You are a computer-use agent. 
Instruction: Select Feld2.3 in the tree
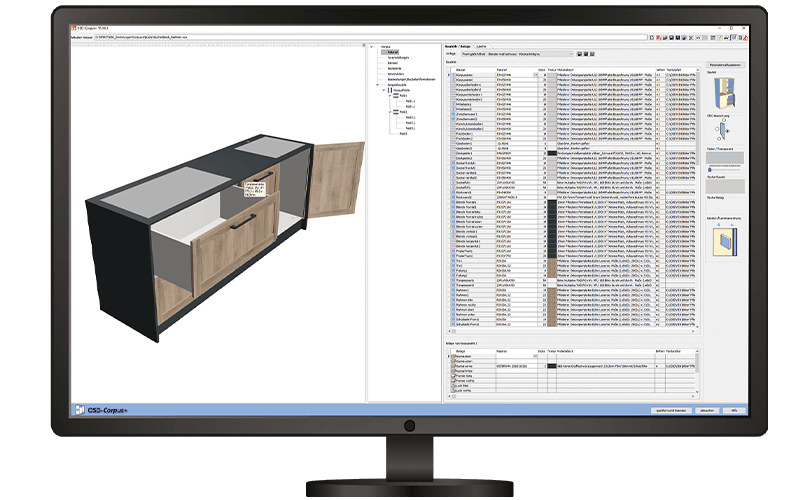tap(410, 128)
